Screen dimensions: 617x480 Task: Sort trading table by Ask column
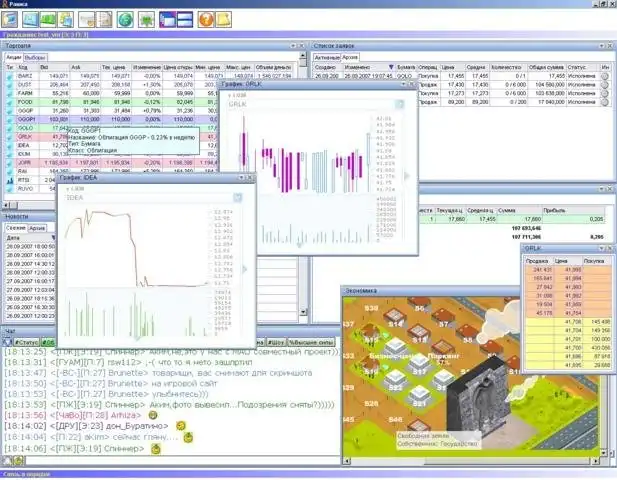point(85,67)
